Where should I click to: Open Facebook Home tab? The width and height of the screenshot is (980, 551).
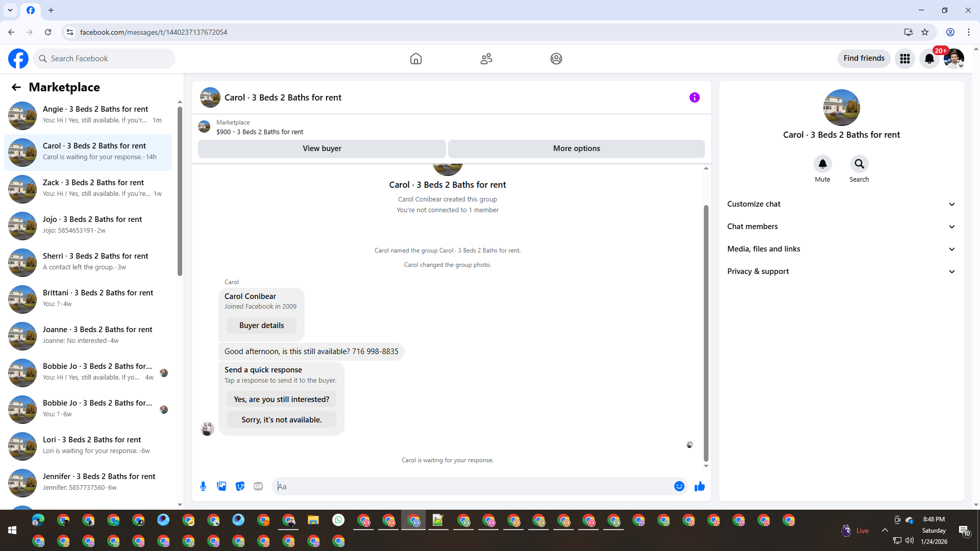point(415,59)
